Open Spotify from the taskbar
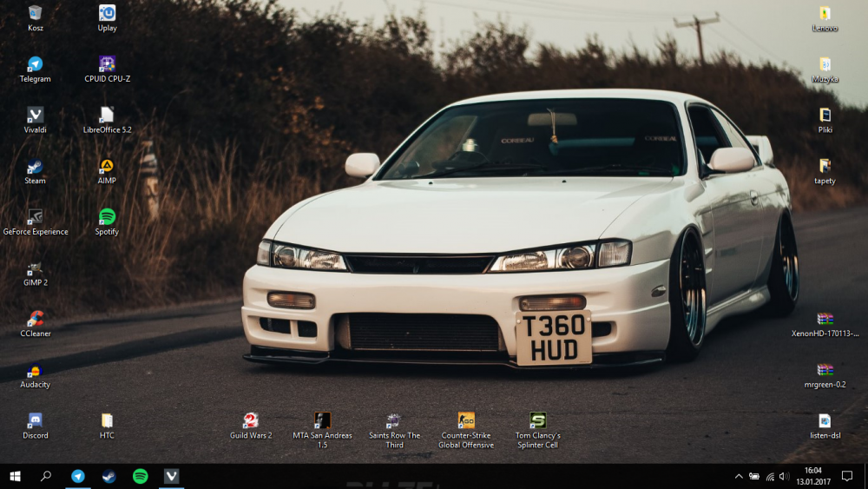Viewport: 868px width, 489px height. click(140, 476)
